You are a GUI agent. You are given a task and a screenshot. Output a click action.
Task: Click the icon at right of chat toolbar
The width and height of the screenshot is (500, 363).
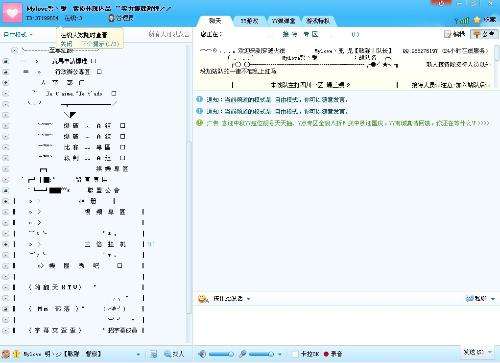click(470, 299)
